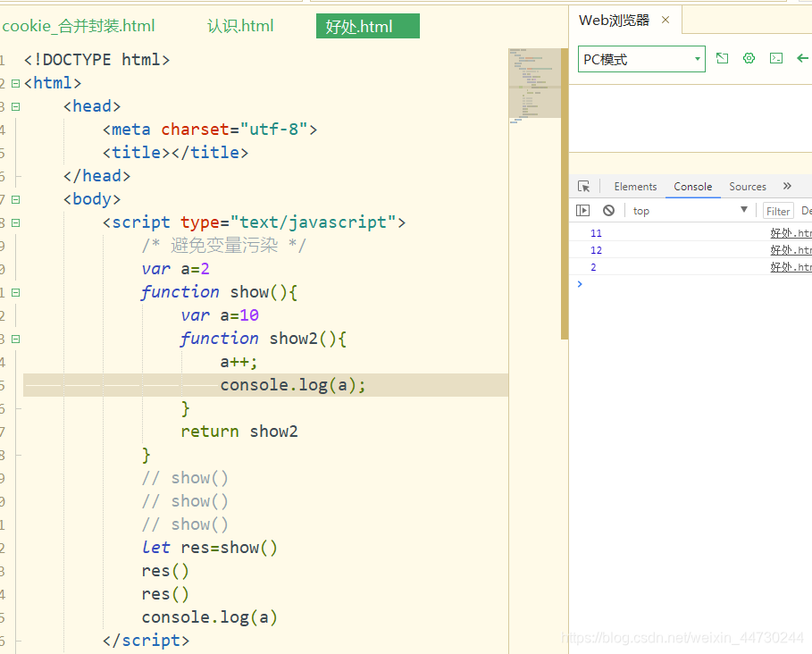The width and height of the screenshot is (812, 654).
Task: Open the top context selector dropdown
Action: coord(691,210)
